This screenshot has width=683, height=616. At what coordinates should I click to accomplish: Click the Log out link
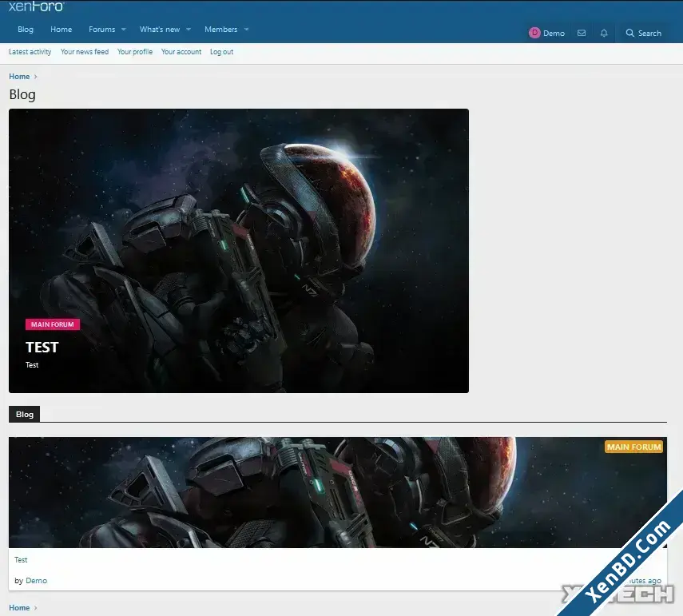(x=222, y=52)
